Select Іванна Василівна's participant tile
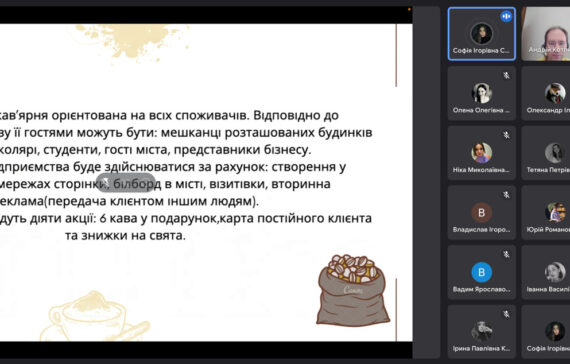Viewport: 570px width, 364px height. click(546, 272)
